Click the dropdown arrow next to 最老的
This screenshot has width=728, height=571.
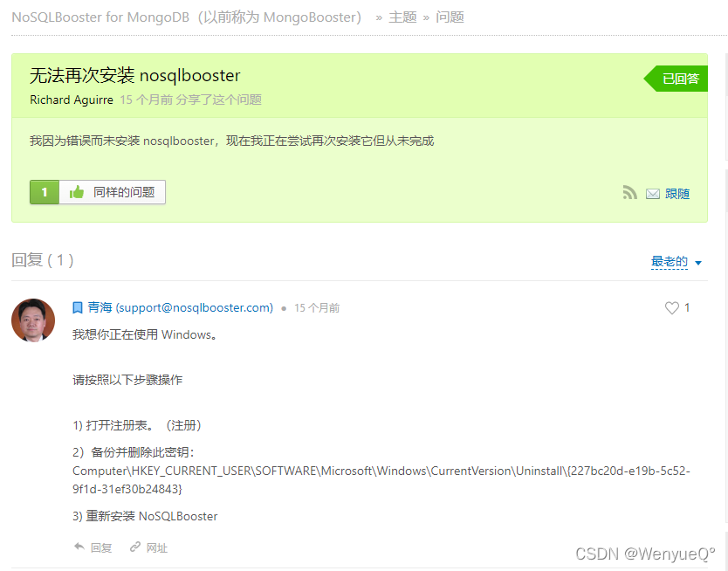click(x=697, y=263)
